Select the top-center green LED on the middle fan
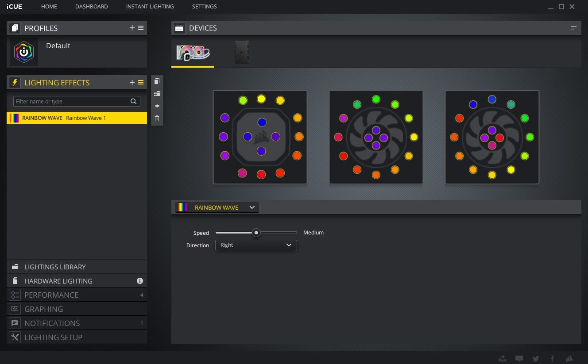Viewport: 588px width, 364px height. coord(376,100)
